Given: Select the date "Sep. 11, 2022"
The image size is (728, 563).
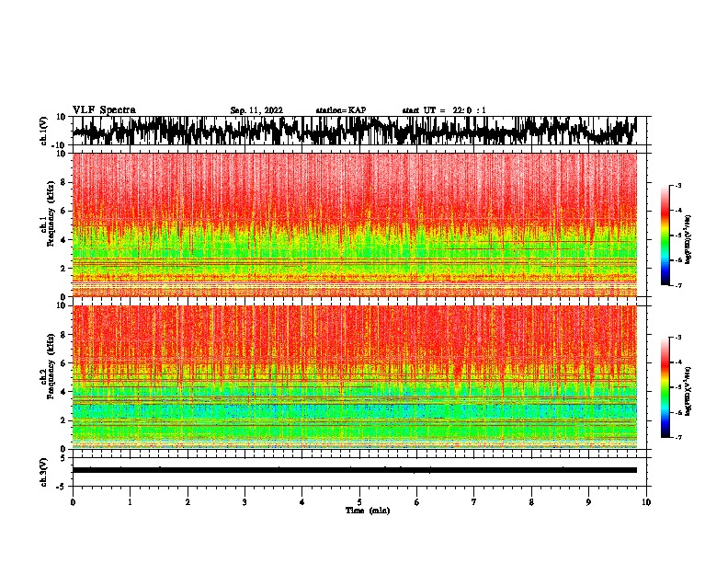Looking at the screenshot, I should pyautogui.click(x=256, y=110).
